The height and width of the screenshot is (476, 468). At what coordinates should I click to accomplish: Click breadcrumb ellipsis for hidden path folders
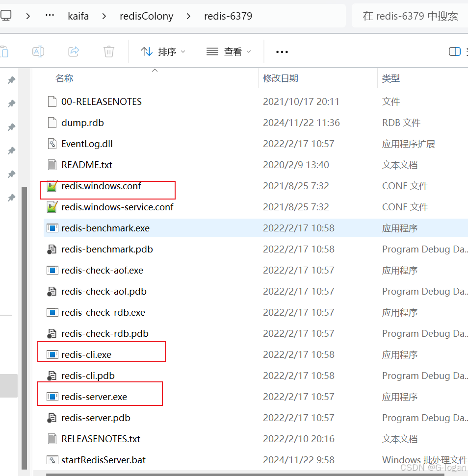pyautogui.click(x=50, y=15)
